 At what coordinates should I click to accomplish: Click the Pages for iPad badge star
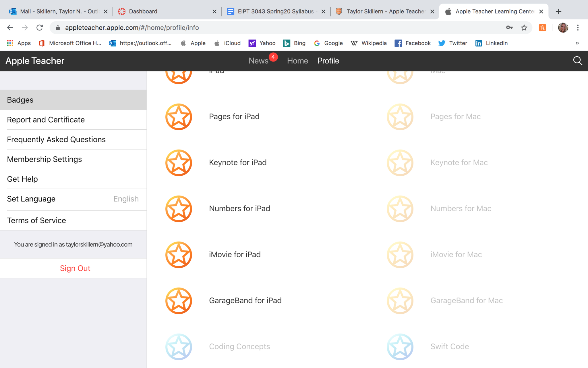click(x=179, y=117)
